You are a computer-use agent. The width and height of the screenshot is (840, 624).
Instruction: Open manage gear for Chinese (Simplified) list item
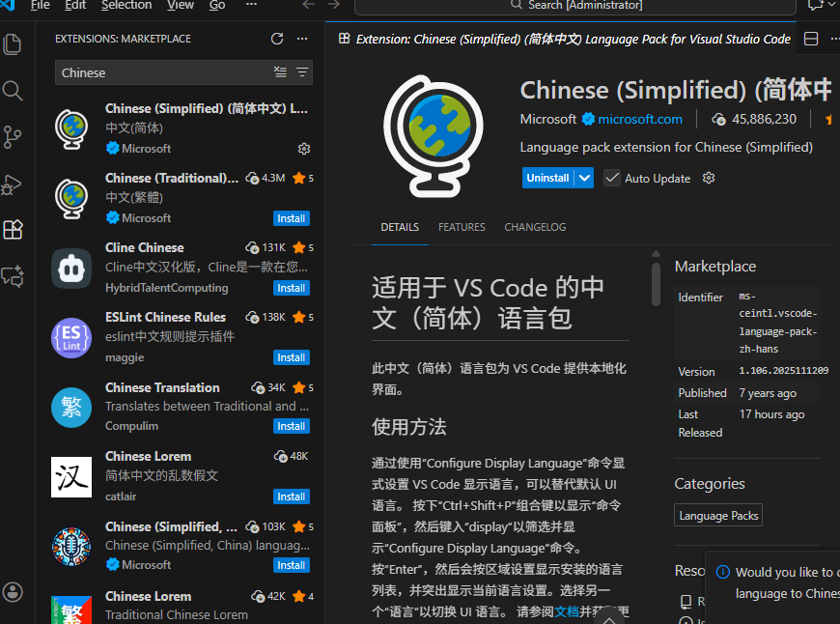pos(304,149)
